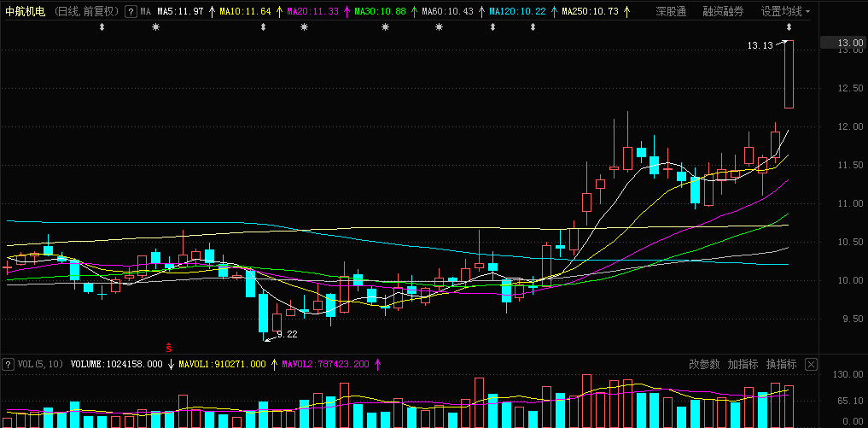Image resolution: width=868 pixels, height=428 pixels.
Task: Click the up-down arrow marker below the MA120 label
Action: click(x=492, y=27)
